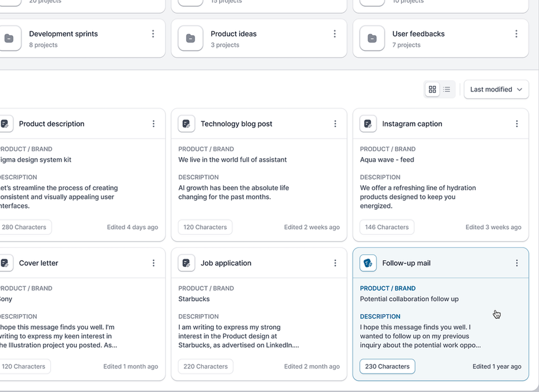The height and width of the screenshot is (392, 539).
Task: Click the Job application document icon
Action: (186, 263)
